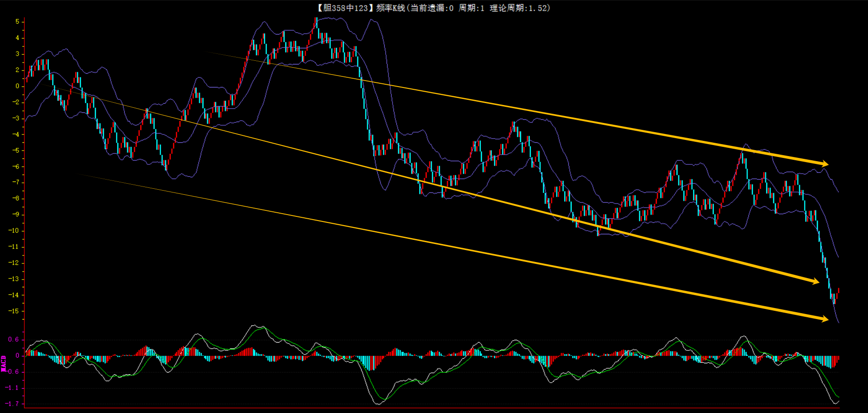Click the -1.7 tick on MACD axis

pos(12,404)
